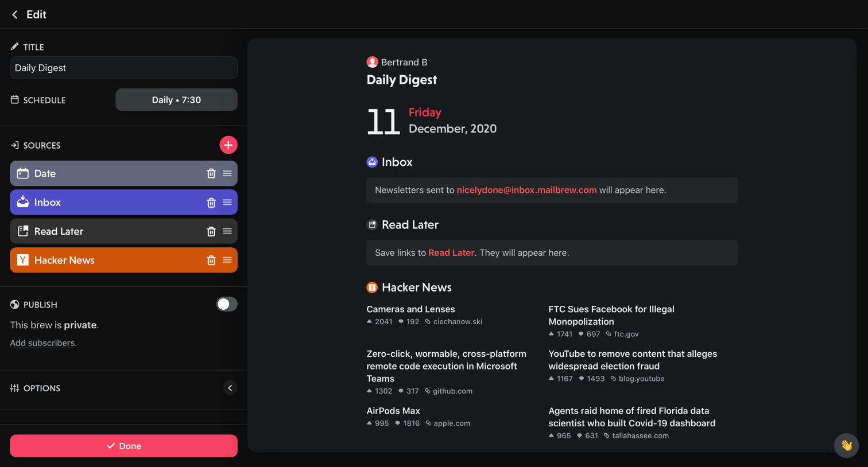Open the Add subscribers link
This screenshot has width=868, height=467.
pos(42,343)
